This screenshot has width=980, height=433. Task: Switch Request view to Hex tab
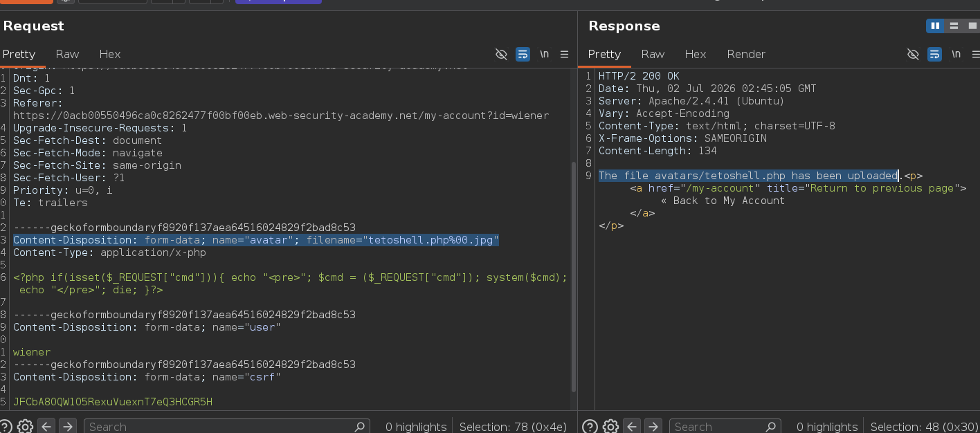click(109, 54)
